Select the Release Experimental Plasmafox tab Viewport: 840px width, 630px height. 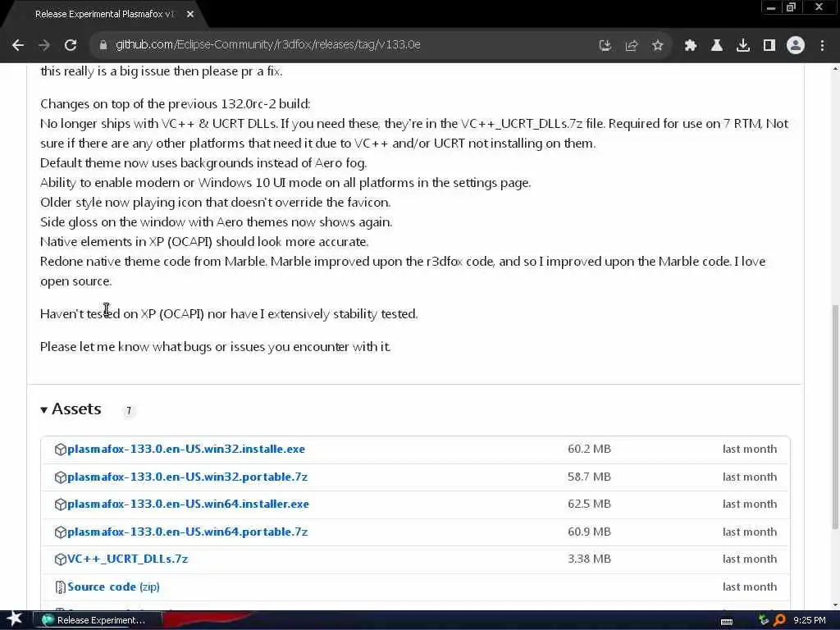[104, 15]
